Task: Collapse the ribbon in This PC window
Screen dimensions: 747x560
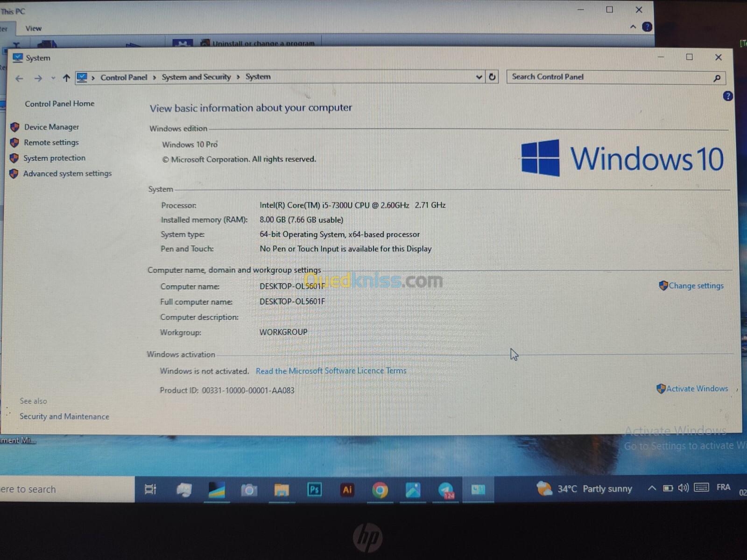Action: (633, 27)
